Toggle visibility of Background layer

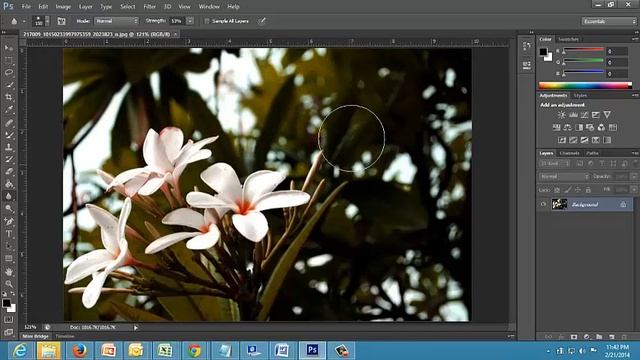pos(543,204)
